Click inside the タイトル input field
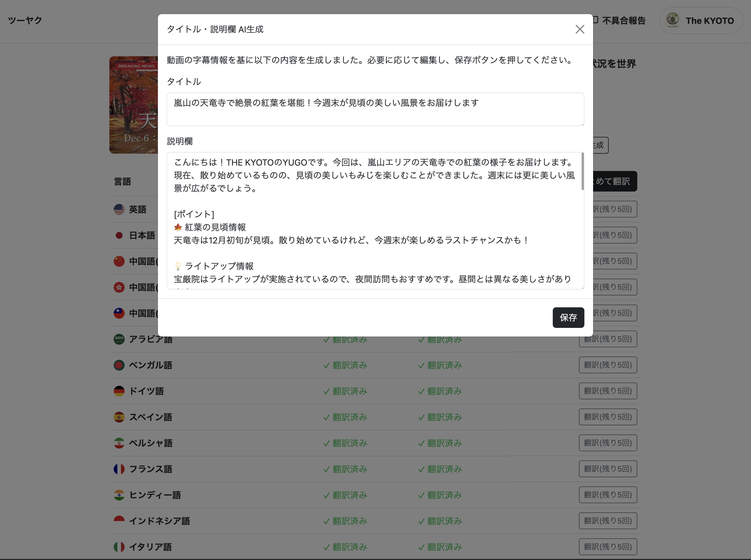This screenshot has width=751, height=560. click(x=375, y=109)
